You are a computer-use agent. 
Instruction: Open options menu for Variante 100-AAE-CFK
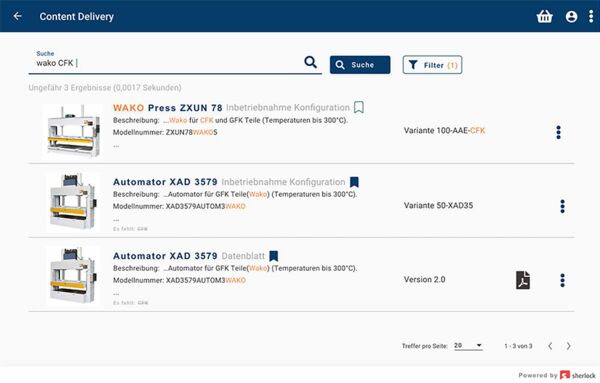(x=559, y=132)
